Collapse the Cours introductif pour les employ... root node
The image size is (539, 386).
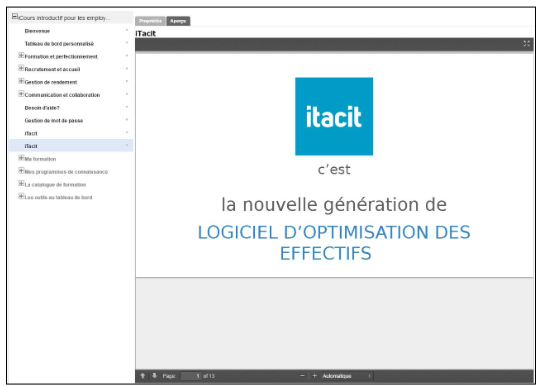(x=15, y=16)
